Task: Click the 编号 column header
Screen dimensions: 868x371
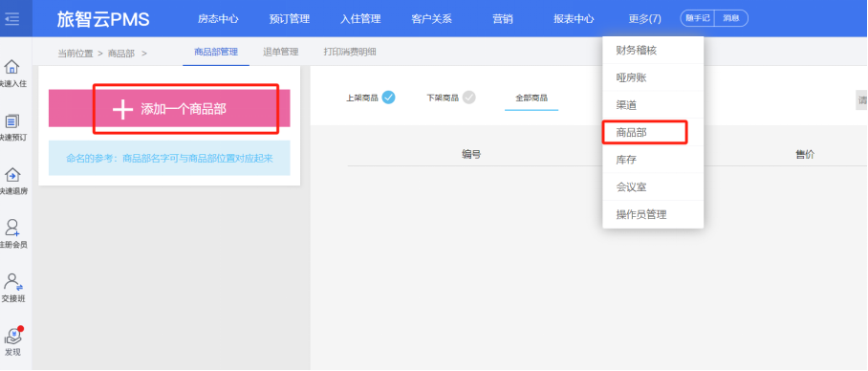Action: coord(471,155)
